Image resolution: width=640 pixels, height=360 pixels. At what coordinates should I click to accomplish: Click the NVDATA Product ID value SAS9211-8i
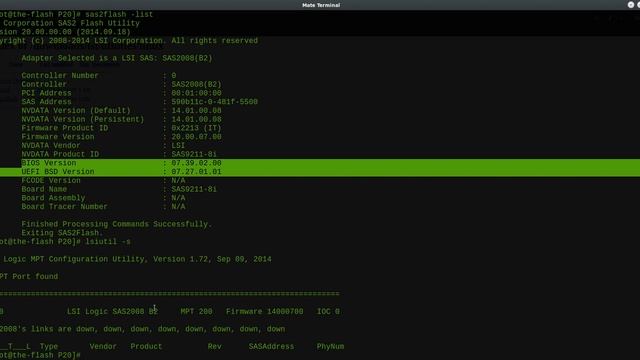[x=194, y=154]
